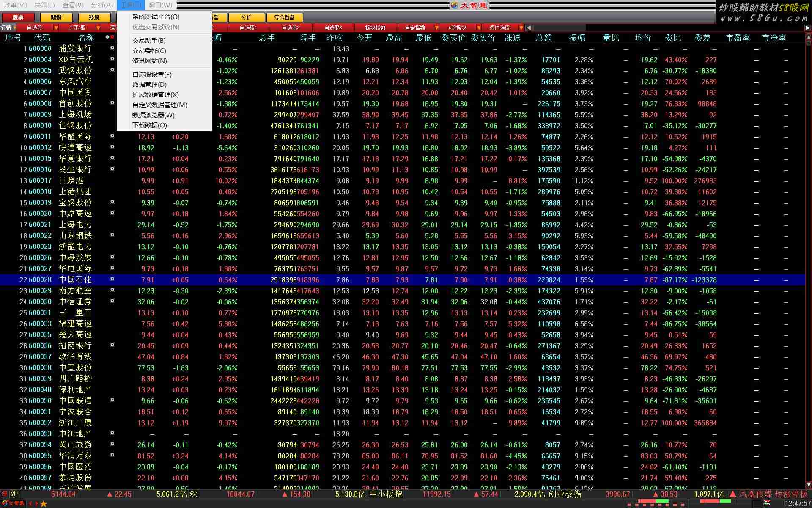Click the marker icon on 招商银行 row
This screenshot has width=812, height=508.
pyautogui.click(x=112, y=345)
